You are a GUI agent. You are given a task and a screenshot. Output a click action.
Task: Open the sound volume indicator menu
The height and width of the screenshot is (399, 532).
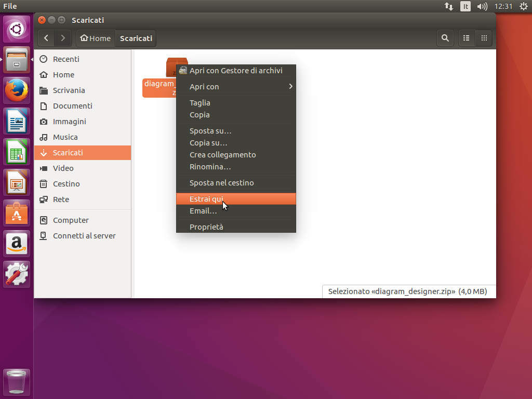click(482, 6)
